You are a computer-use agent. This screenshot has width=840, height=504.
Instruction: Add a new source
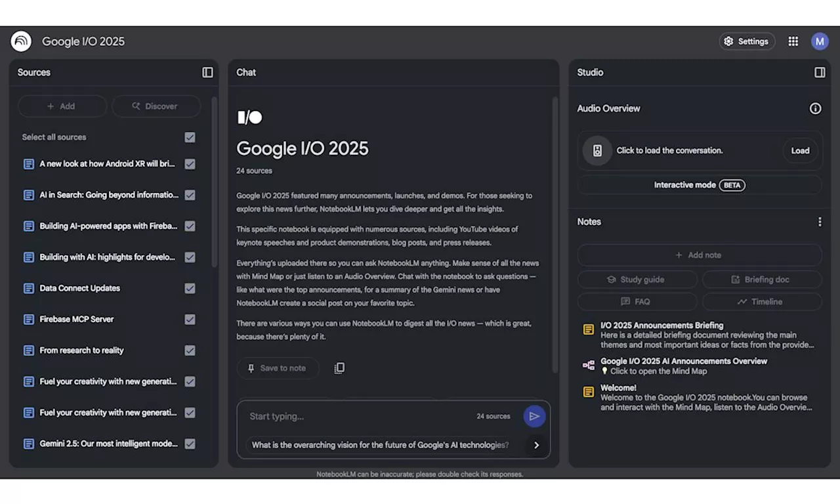(62, 106)
